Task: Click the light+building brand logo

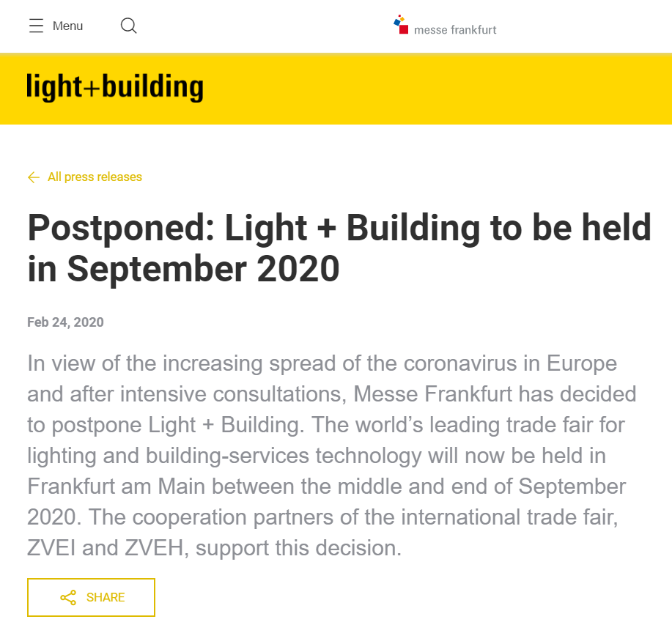Action: point(115,87)
